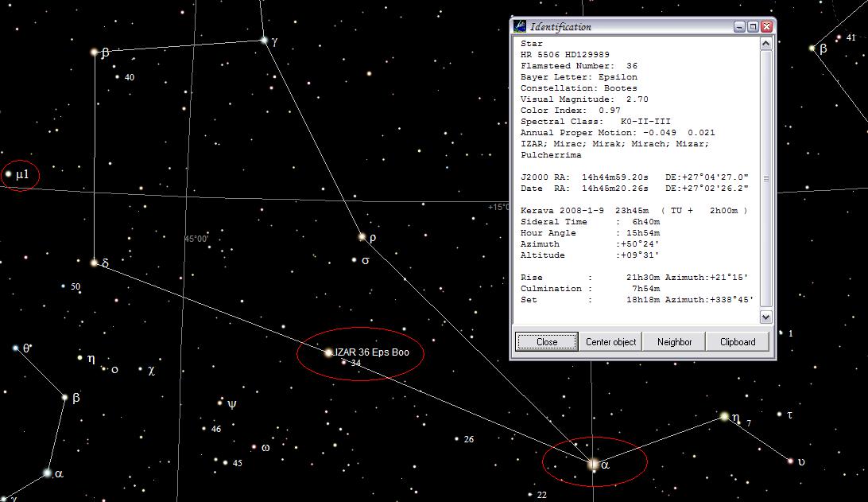Click the psi star on the chart
The height and width of the screenshot is (502, 868).
(220, 403)
